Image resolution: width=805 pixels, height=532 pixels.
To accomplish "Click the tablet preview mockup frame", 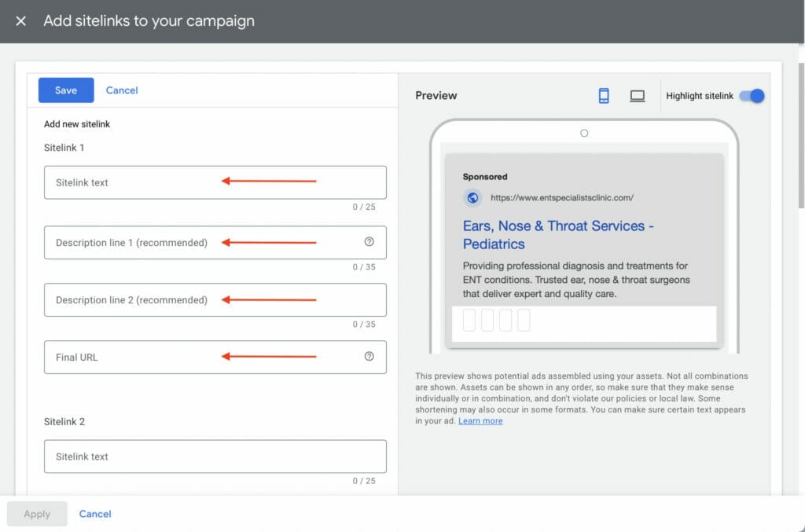I will coord(583,133).
